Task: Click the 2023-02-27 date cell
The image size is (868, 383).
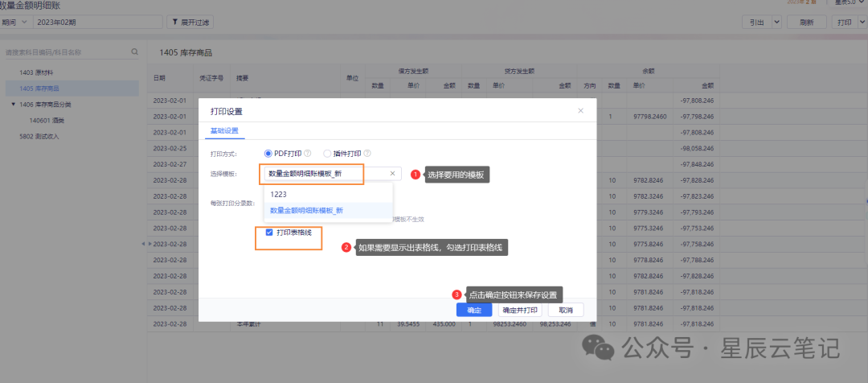Action: tap(169, 164)
